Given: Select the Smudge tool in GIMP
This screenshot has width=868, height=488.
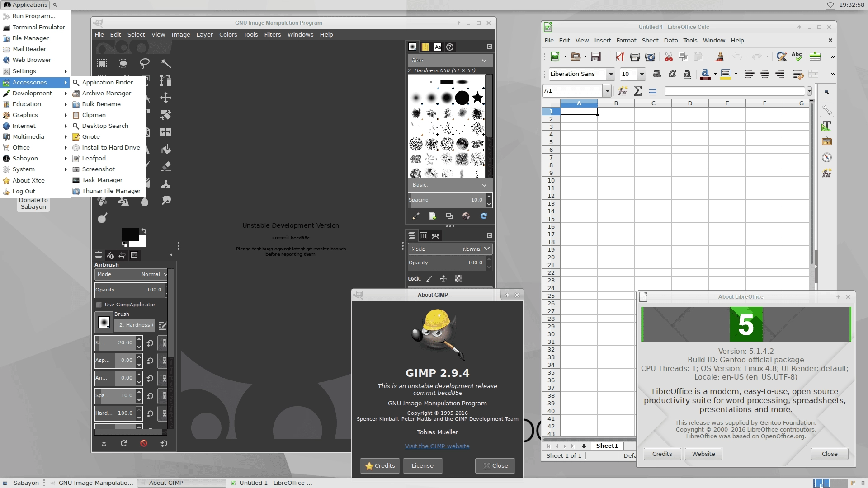Looking at the screenshot, I should coord(166,201).
